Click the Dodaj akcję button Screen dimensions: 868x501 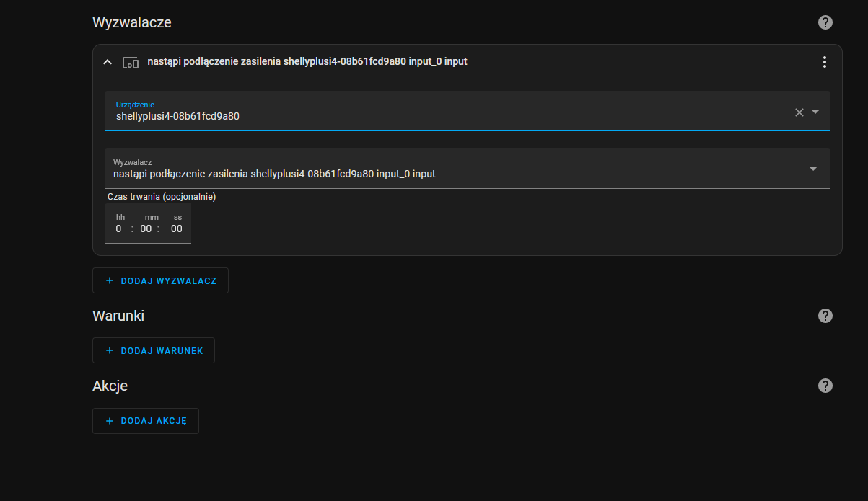tap(146, 421)
